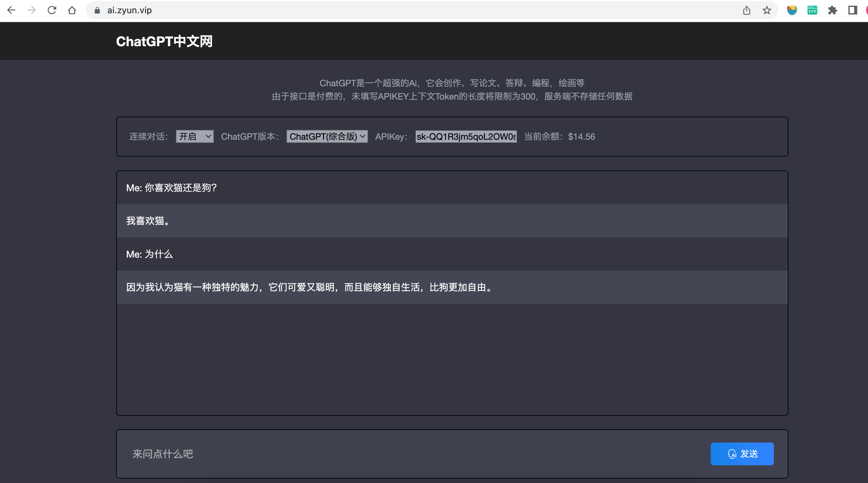868x483 pixels.
Task: Open the extensions puzzle piece menu
Action: 833,10
